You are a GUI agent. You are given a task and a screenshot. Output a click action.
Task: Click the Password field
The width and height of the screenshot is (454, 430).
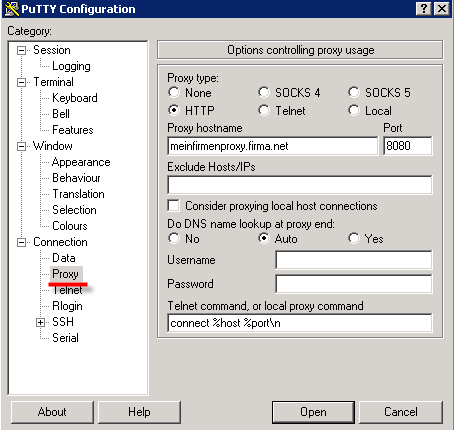tap(354, 284)
